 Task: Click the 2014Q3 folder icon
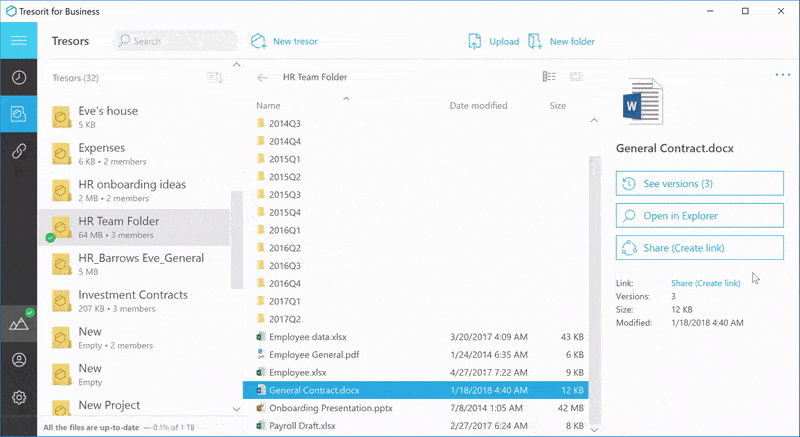point(261,123)
